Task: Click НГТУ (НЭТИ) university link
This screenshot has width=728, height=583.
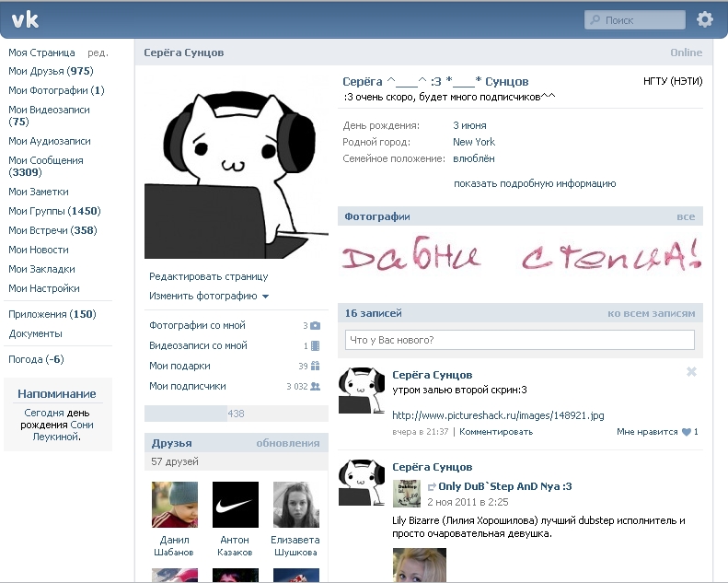Action: click(x=673, y=81)
